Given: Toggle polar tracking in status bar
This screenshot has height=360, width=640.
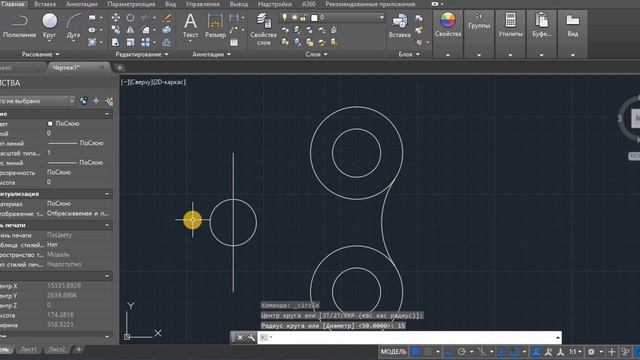Looking at the screenshot, I should (x=462, y=351).
